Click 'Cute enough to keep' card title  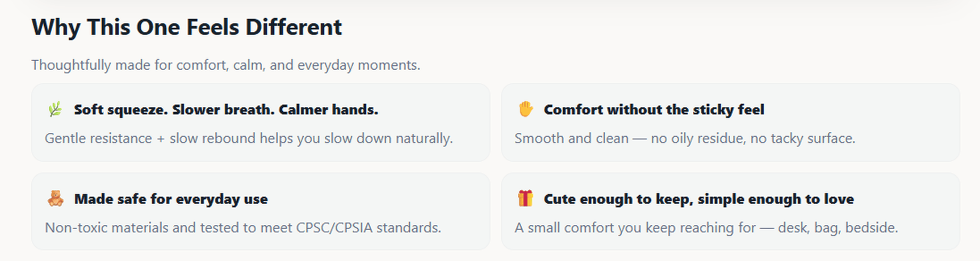click(698, 199)
